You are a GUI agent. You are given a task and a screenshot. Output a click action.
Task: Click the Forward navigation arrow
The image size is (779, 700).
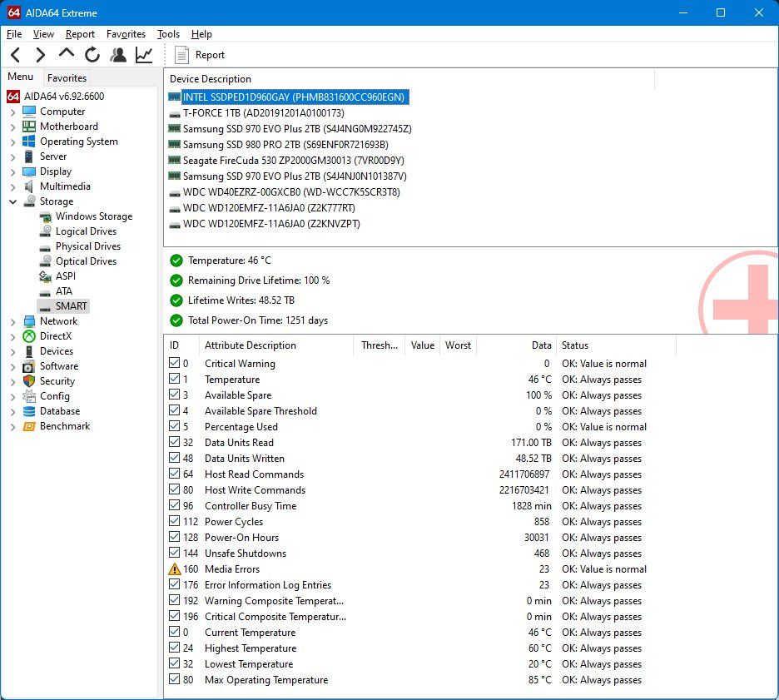tap(40, 55)
